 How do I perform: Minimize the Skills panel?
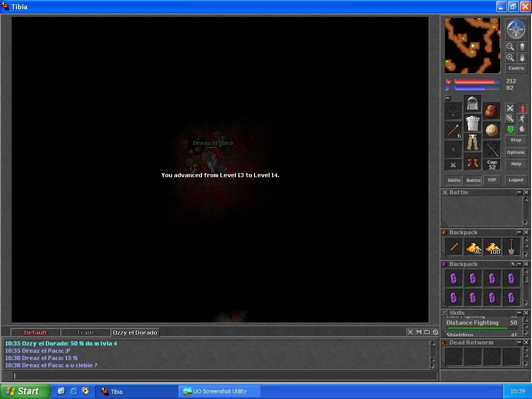pyautogui.click(x=519, y=312)
